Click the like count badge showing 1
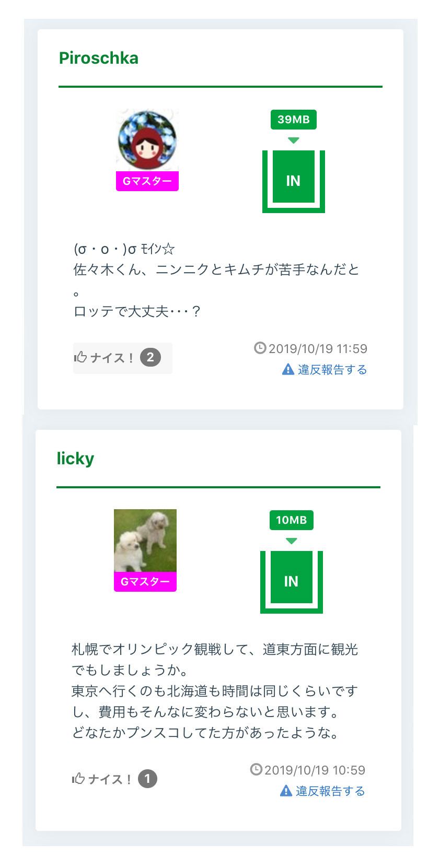This screenshot has width=440, height=868. point(147,779)
